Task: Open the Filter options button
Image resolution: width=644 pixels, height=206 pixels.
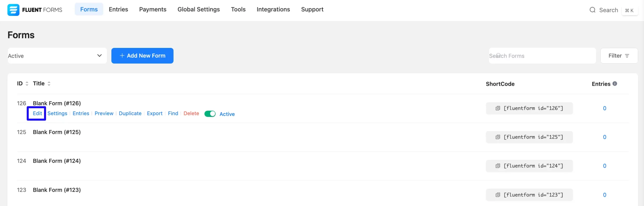Action: click(x=619, y=56)
